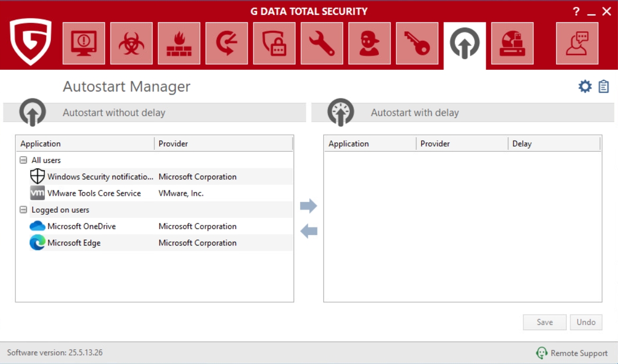Open Remote Support link
The image size is (618, 364).
pos(579,353)
